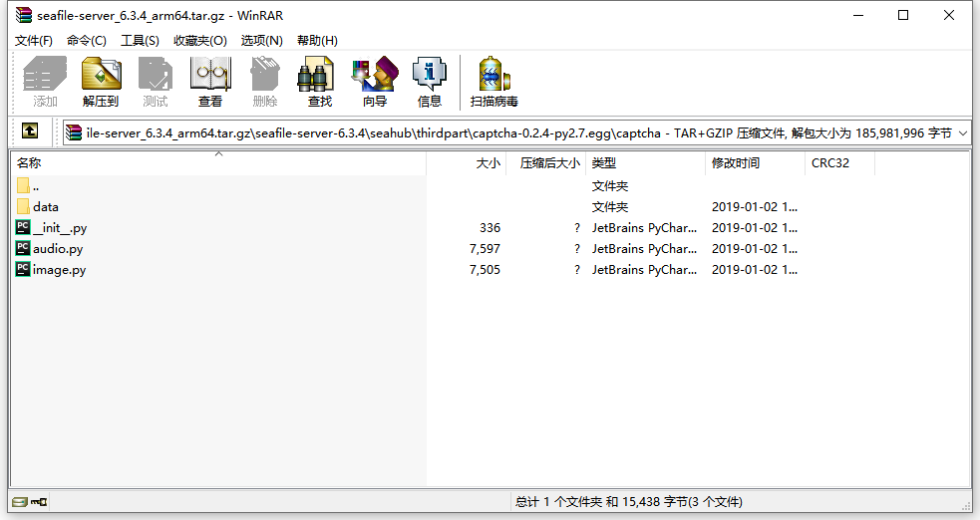Screen dimensions: 980x520
Task: Go up one folder level button
Action: (30, 131)
